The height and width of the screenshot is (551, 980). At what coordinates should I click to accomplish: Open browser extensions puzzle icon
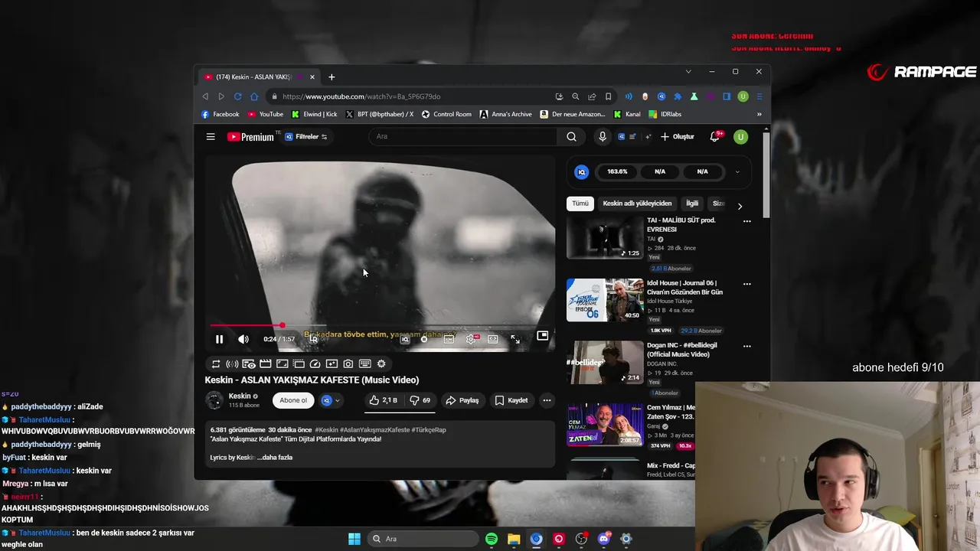[x=678, y=96]
